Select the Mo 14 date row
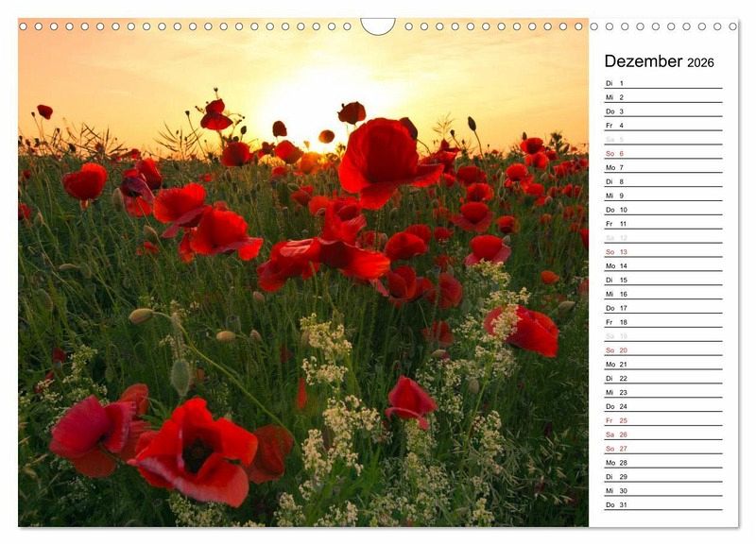 tap(663, 266)
